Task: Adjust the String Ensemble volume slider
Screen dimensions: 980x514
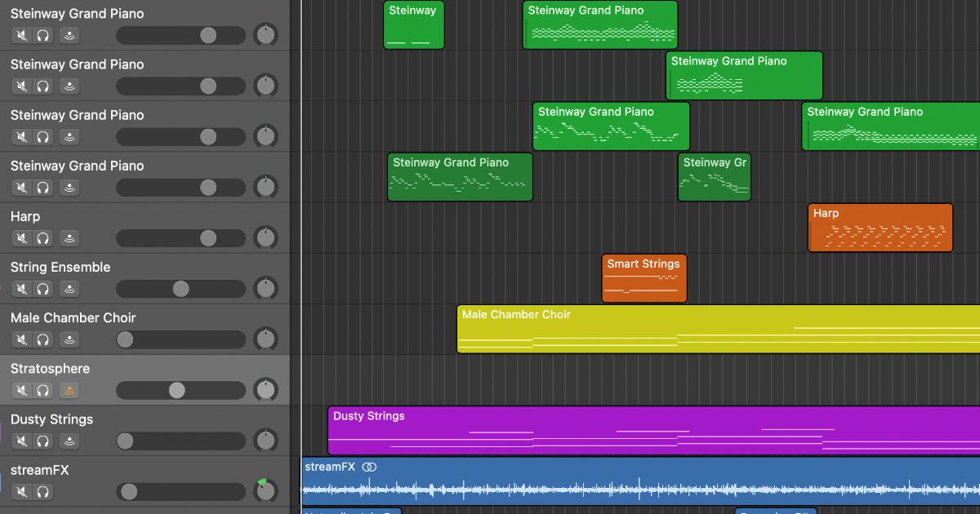Action: pos(180,289)
